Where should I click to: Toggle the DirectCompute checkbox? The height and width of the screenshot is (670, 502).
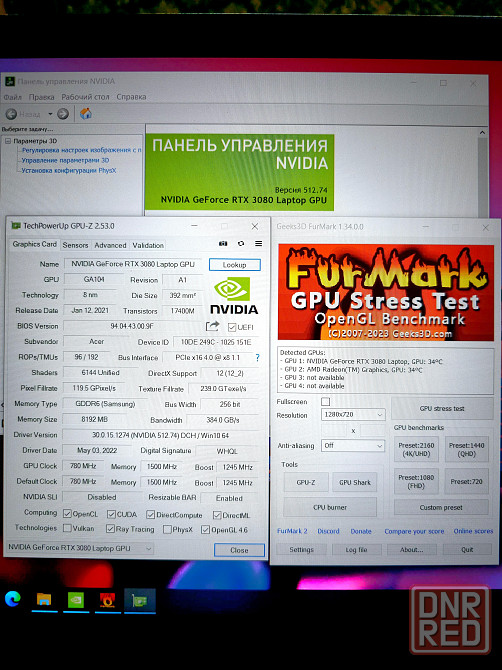point(150,514)
